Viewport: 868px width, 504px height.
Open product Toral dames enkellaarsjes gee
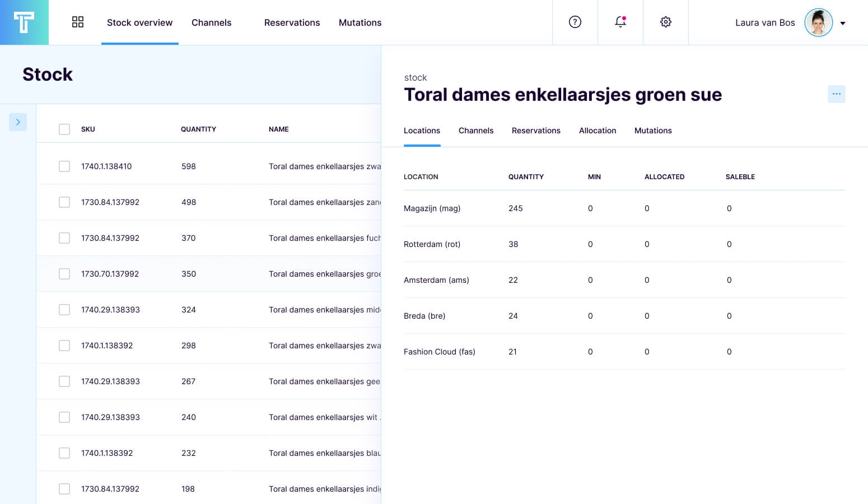[x=324, y=381]
